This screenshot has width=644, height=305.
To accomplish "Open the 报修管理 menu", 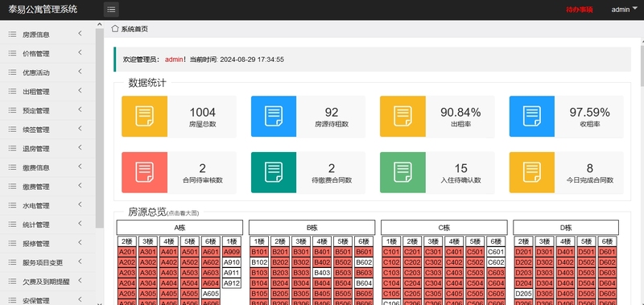I will point(47,244).
